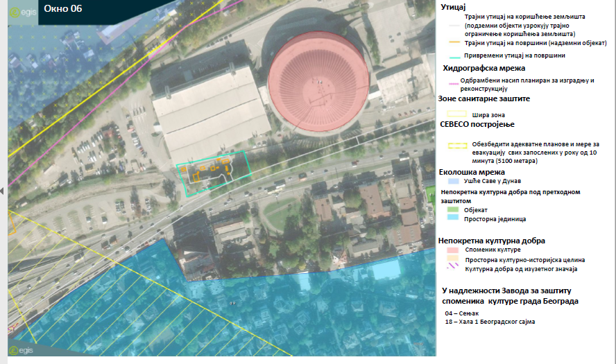Screen dimensions: 616x364
Task: Click the yellow Шира зона legend box
Action: (457, 114)
